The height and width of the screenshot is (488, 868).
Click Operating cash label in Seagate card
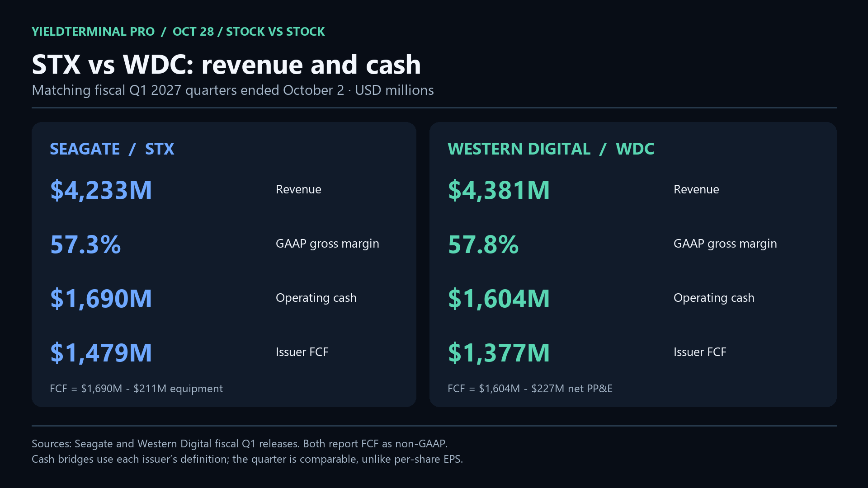coord(316,298)
